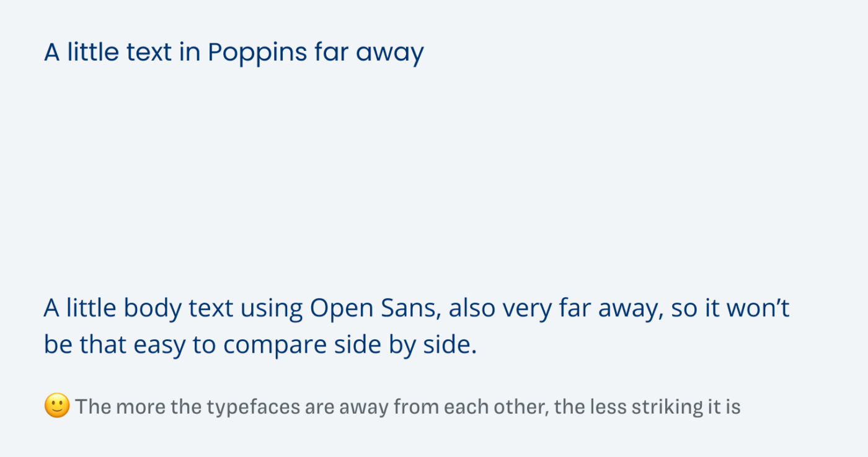
Task: Select the heading "A little text in Poppins far away"
Action: click(x=234, y=53)
